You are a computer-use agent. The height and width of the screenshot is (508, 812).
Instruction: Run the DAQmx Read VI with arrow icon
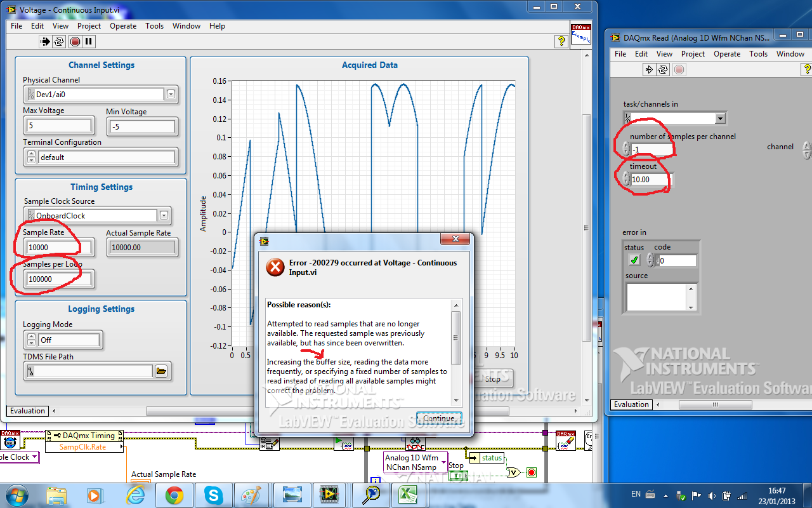pos(649,70)
